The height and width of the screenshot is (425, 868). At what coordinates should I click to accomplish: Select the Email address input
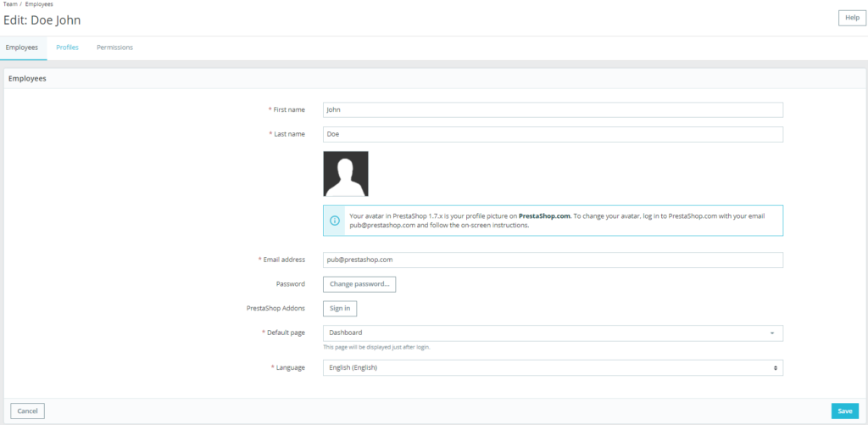[x=553, y=260]
